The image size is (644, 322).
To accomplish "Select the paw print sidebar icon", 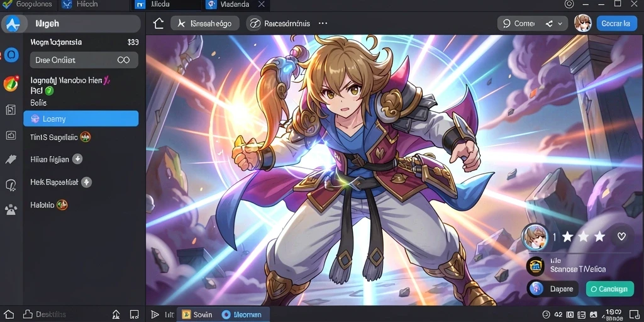I will click(x=11, y=210).
